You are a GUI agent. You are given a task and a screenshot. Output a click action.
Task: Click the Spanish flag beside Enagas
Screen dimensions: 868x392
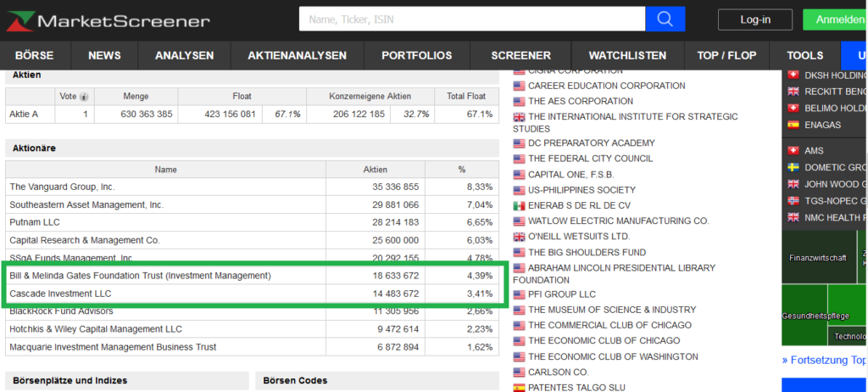(793, 126)
